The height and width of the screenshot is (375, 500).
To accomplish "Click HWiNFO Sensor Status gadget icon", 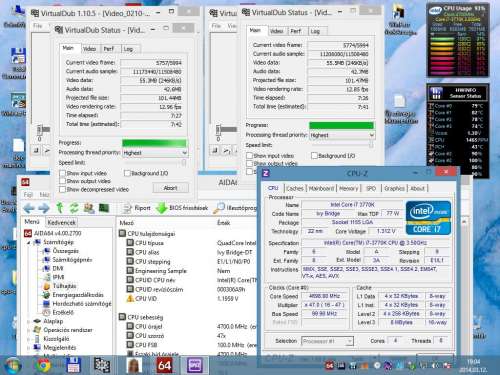I will 436,93.
